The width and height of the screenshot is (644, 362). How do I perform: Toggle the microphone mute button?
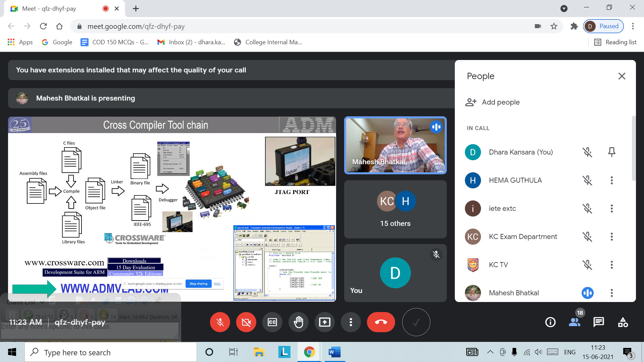coord(220,322)
